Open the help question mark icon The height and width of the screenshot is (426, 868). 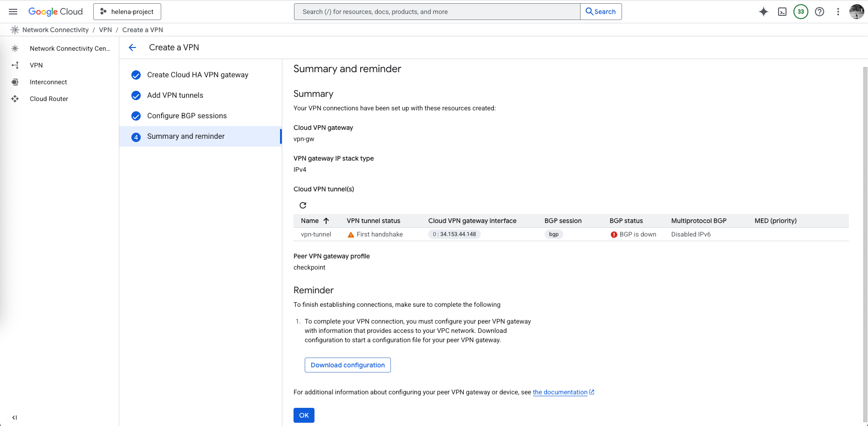[x=819, y=12]
